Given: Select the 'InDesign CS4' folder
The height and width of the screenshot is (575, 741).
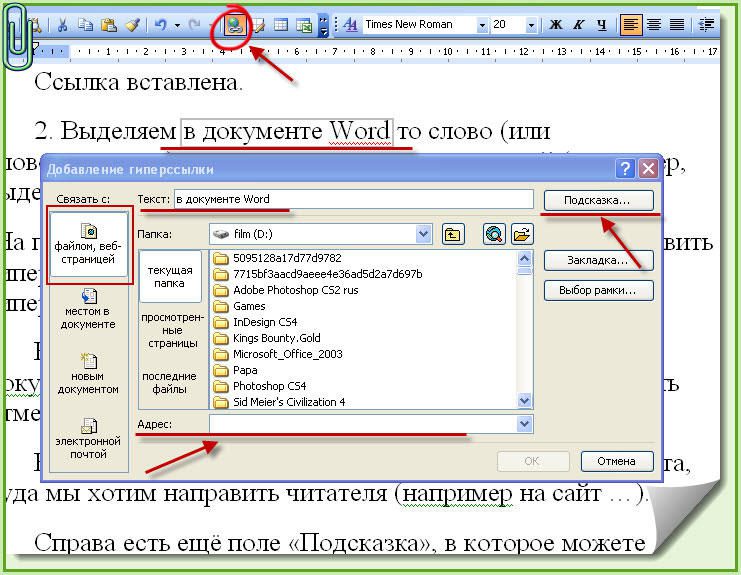Looking at the screenshot, I should click(255, 322).
